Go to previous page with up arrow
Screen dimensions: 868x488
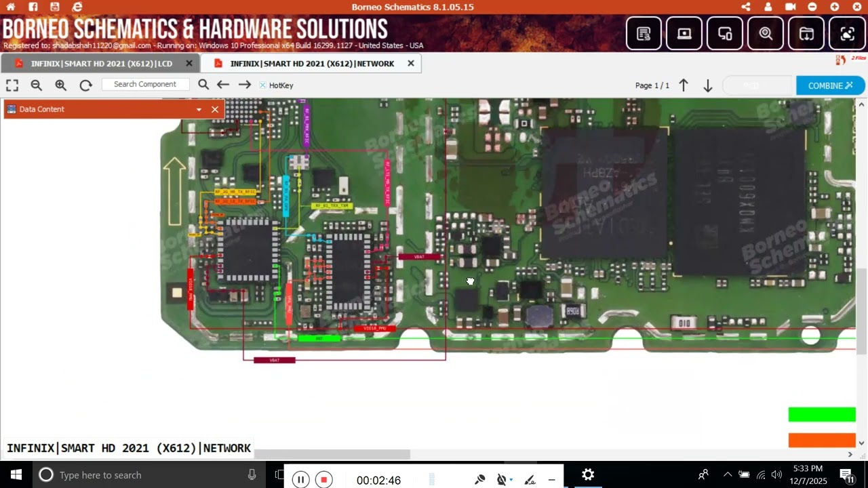point(684,85)
